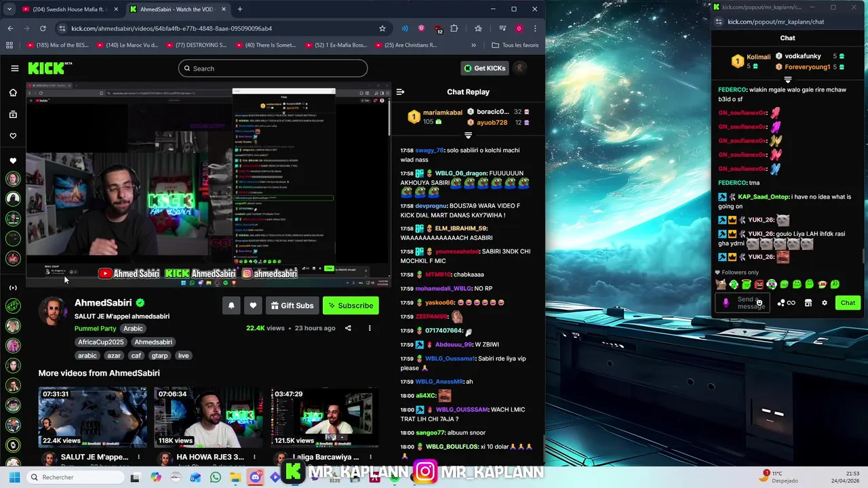Select the AfricaCup2025 tag
Image resolution: width=868 pixels, height=488 pixels.
point(100,342)
